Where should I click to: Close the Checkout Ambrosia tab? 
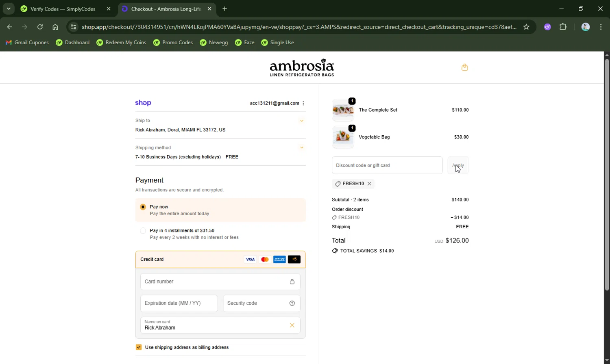(x=209, y=9)
